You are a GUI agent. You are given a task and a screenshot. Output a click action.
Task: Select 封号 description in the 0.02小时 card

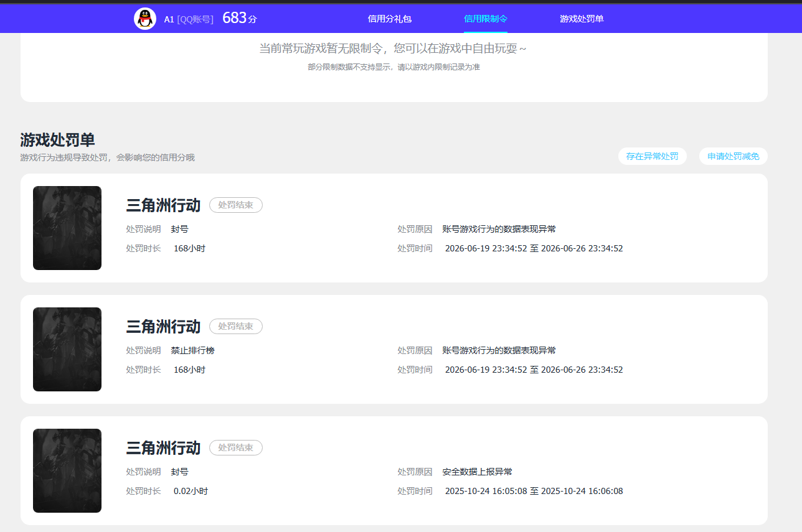pyautogui.click(x=180, y=472)
